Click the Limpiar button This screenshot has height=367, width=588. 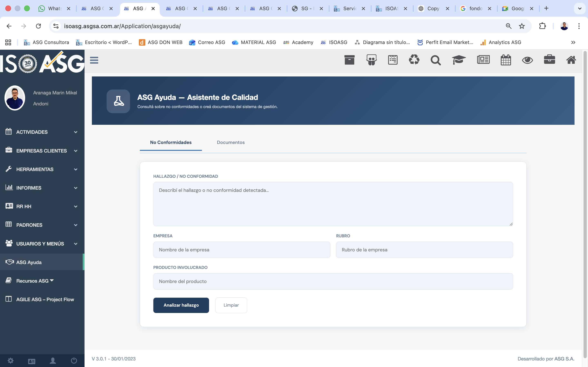231,305
